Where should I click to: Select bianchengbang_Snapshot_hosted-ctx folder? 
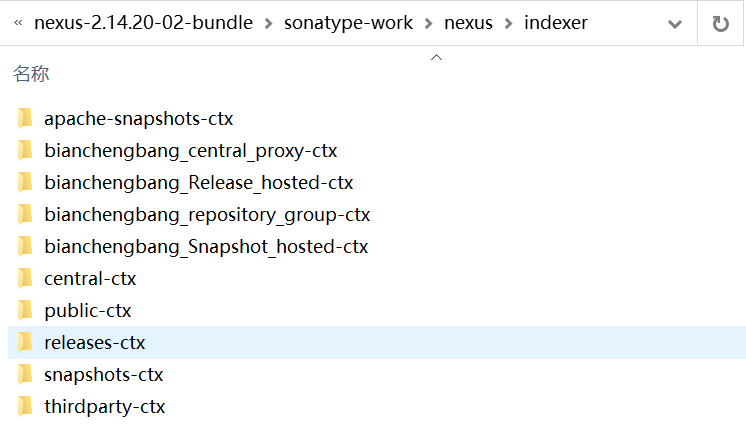coord(206,246)
